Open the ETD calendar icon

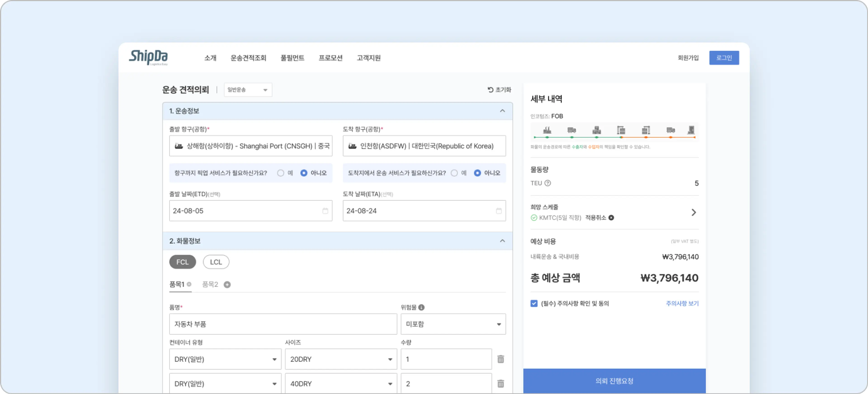pyautogui.click(x=325, y=211)
